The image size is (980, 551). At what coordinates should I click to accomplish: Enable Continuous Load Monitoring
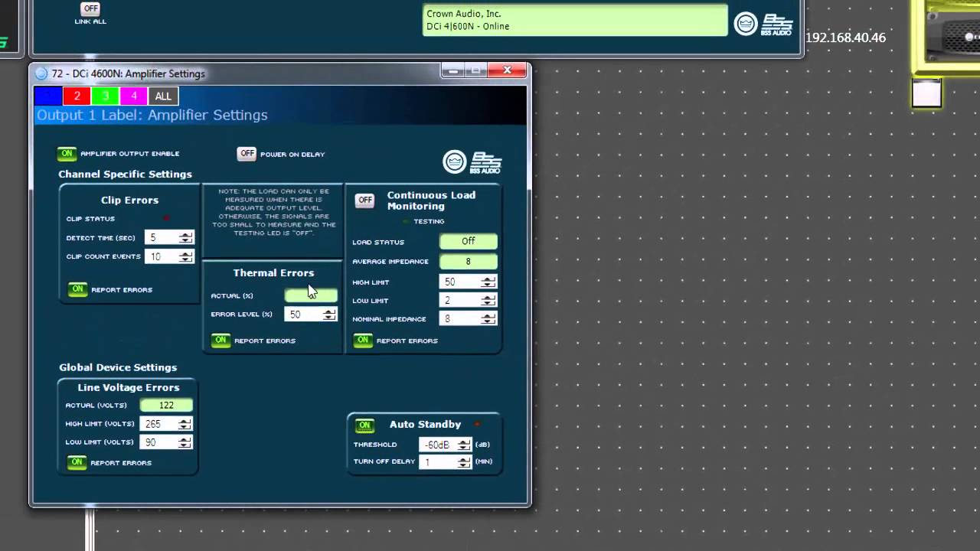pyautogui.click(x=365, y=201)
